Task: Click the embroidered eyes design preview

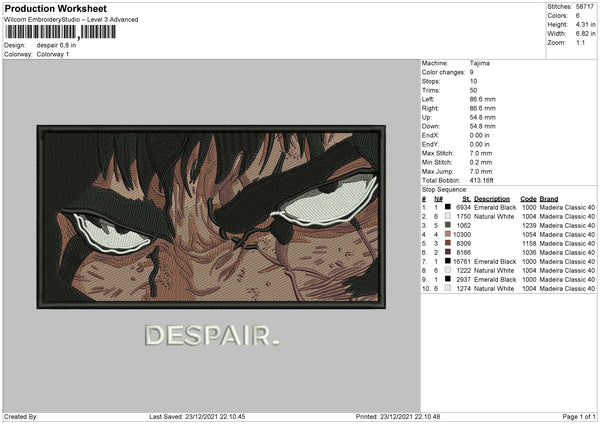Action: point(211,217)
